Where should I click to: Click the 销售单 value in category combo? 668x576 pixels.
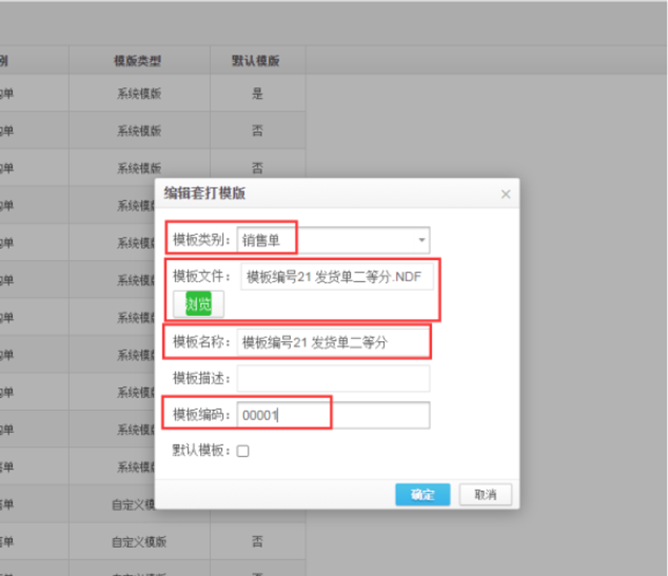click(x=261, y=241)
